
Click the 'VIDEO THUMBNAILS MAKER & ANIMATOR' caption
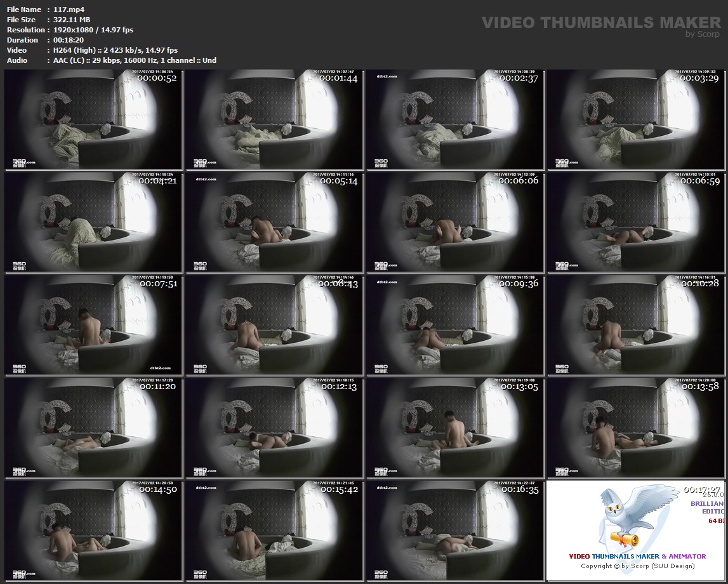pos(637,556)
